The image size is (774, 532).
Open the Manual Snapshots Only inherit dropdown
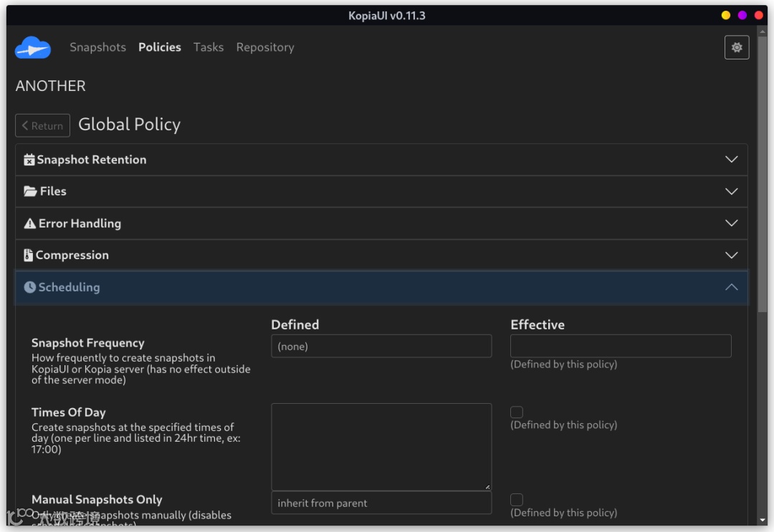point(381,503)
